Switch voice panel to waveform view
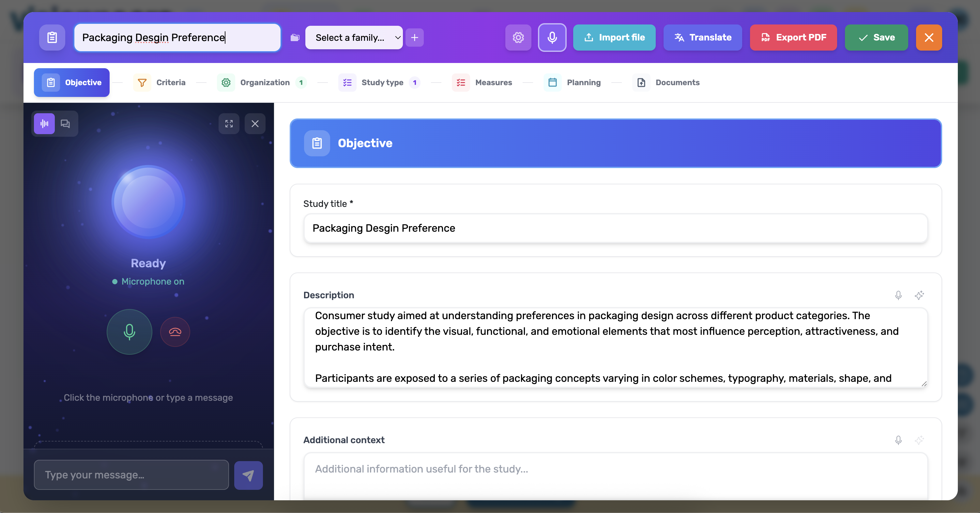This screenshot has width=980, height=513. tap(44, 124)
